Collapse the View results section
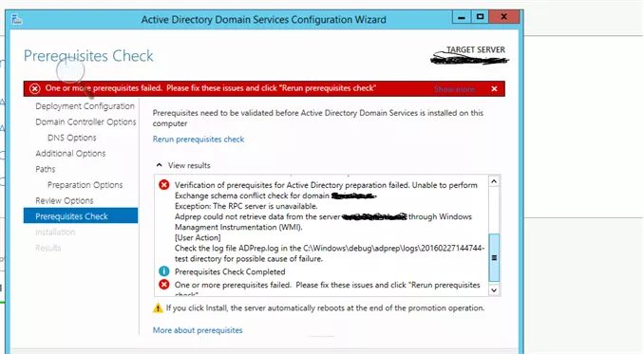Viewport: 644px width, 354px height. [x=160, y=165]
